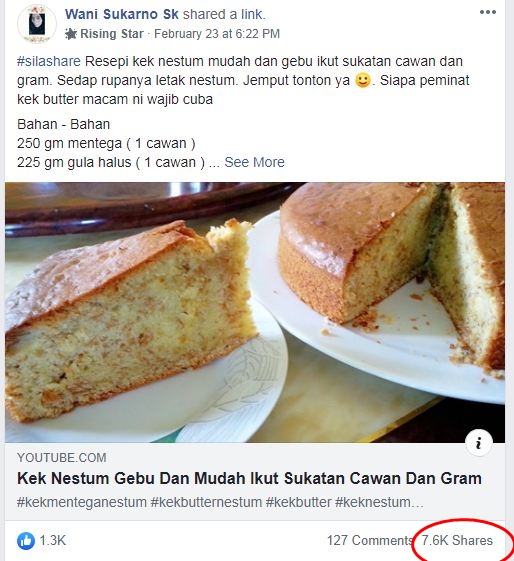Open the cake photo link thumbnail

coord(255,312)
